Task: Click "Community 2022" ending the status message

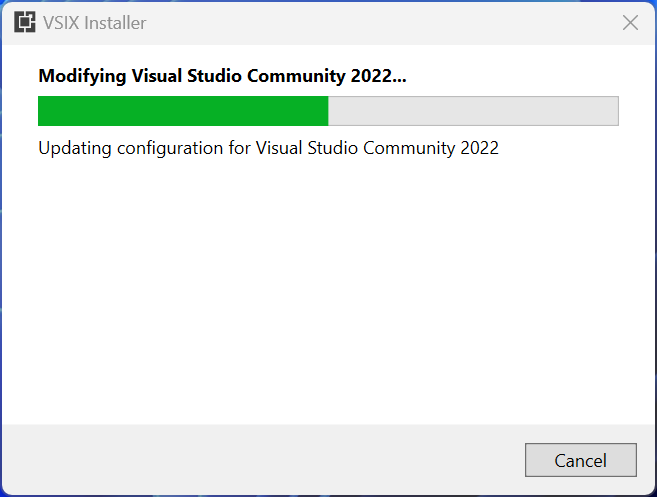Action: coord(431,148)
